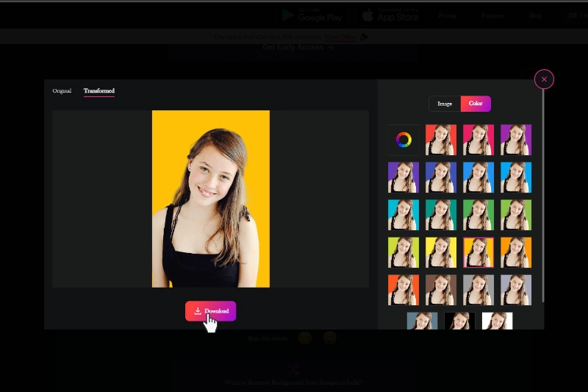
Task: Close the result dialog with X button
Action: pos(544,79)
